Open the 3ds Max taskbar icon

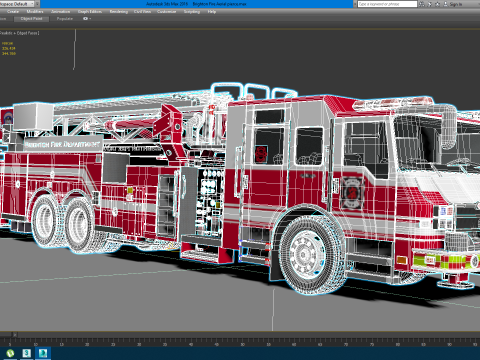pos(26,353)
